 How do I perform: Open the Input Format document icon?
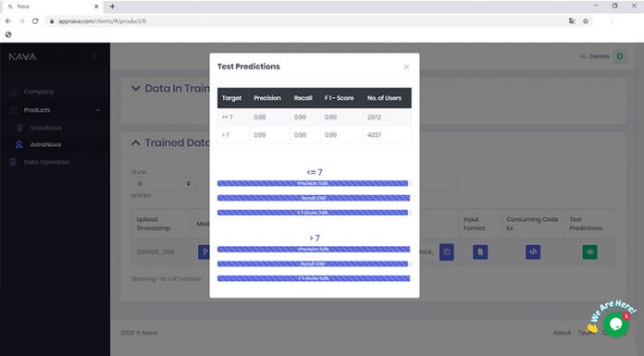(480, 252)
